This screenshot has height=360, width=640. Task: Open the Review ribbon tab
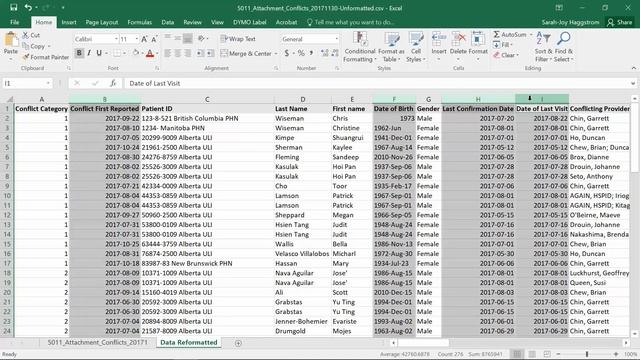(x=192, y=22)
